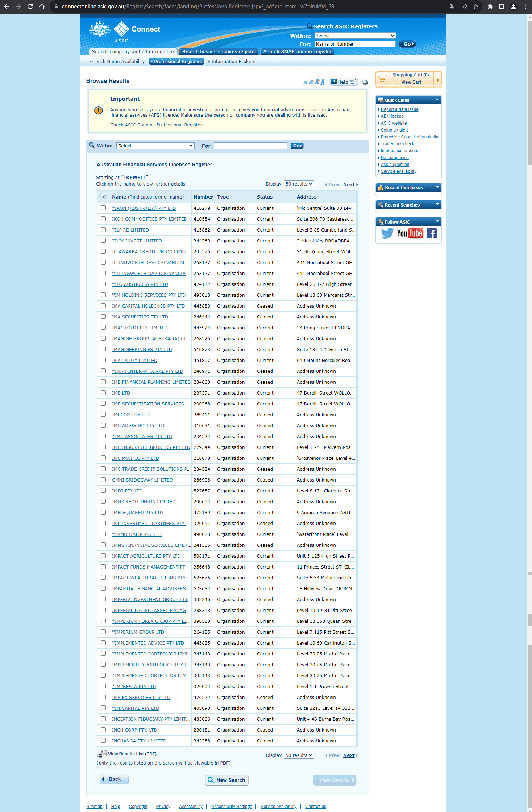Open Franchise Council of Australia link
Viewport: 532px width, 812px height.
pos(409,137)
